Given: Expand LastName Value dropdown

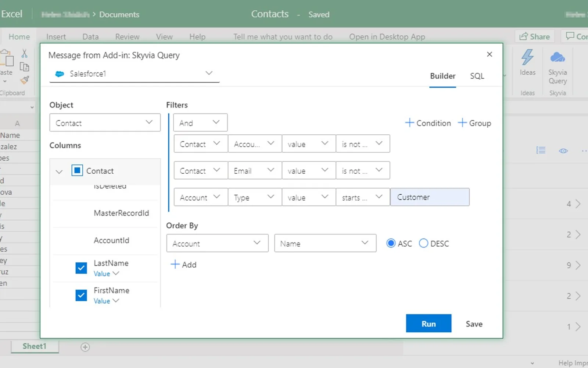Looking at the screenshot, I should [x=106, y=273].
